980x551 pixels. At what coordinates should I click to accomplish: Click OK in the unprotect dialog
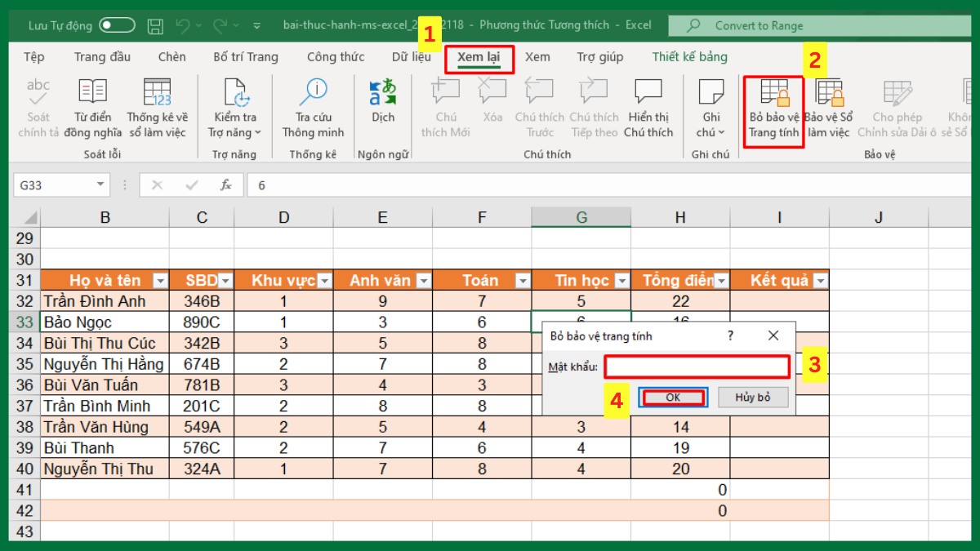point(673,398)
